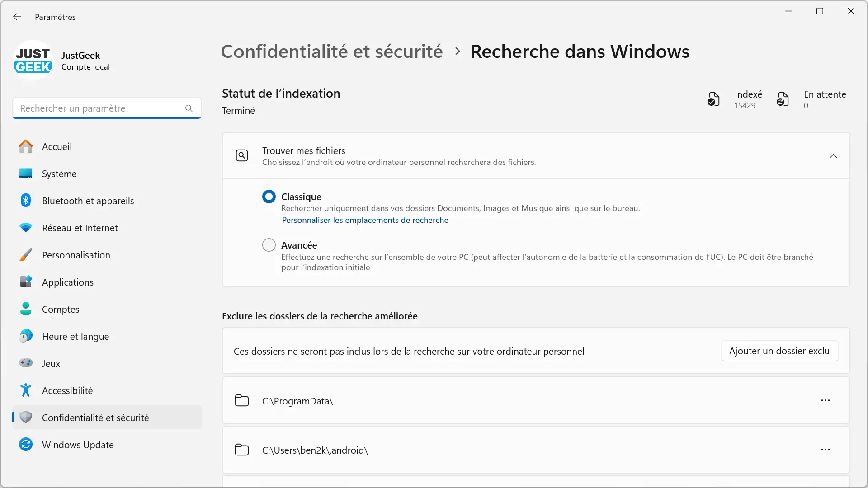Screen dimensions: 868x488
Task: Click the Heure et langue globe icon
Action: 26,336
